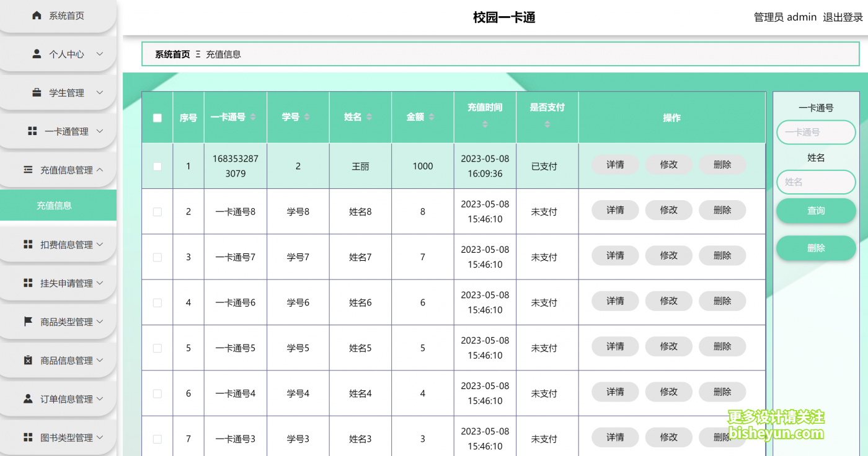Tick the checkbox on 姓名8's row
868x456 pixels.
(x=157, y=211)
